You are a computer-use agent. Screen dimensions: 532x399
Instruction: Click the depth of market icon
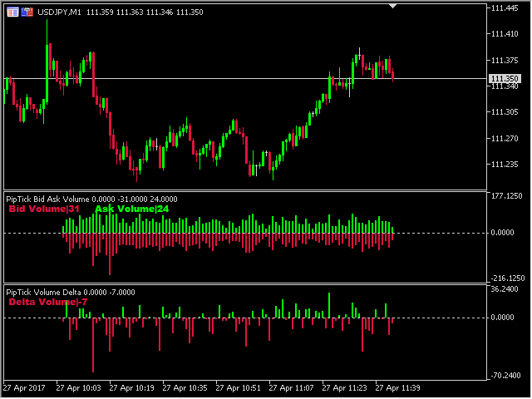pos(27,12)
